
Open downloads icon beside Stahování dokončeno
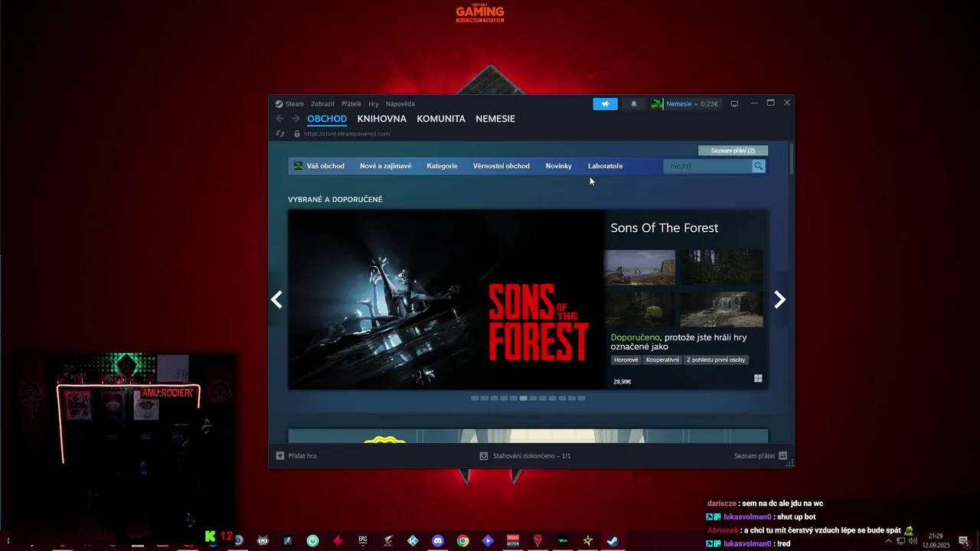click(484, 456)
